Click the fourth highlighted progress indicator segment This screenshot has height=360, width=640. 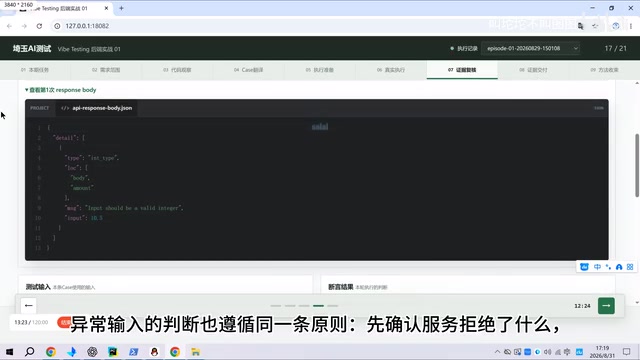tap(318, 306)
